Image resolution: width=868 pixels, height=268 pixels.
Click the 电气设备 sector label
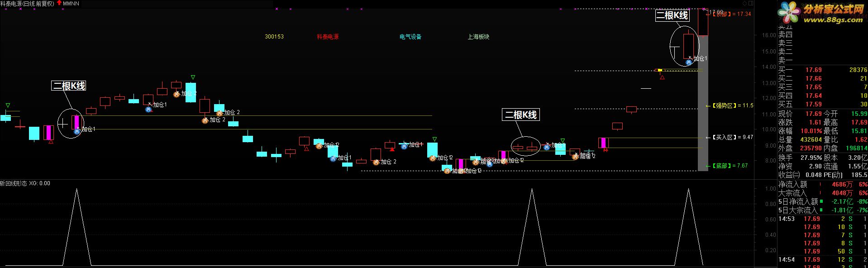410,37
